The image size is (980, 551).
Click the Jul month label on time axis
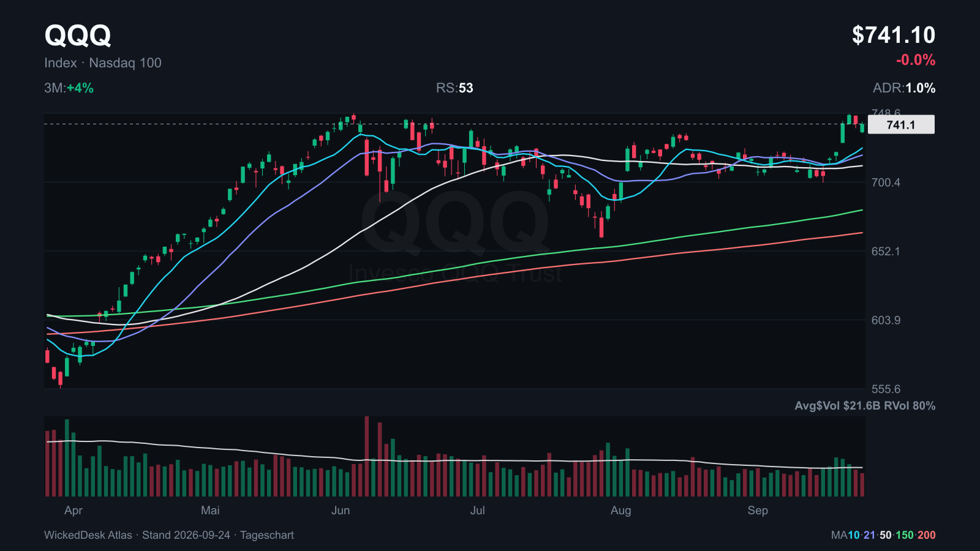click(x=477, y=511)
